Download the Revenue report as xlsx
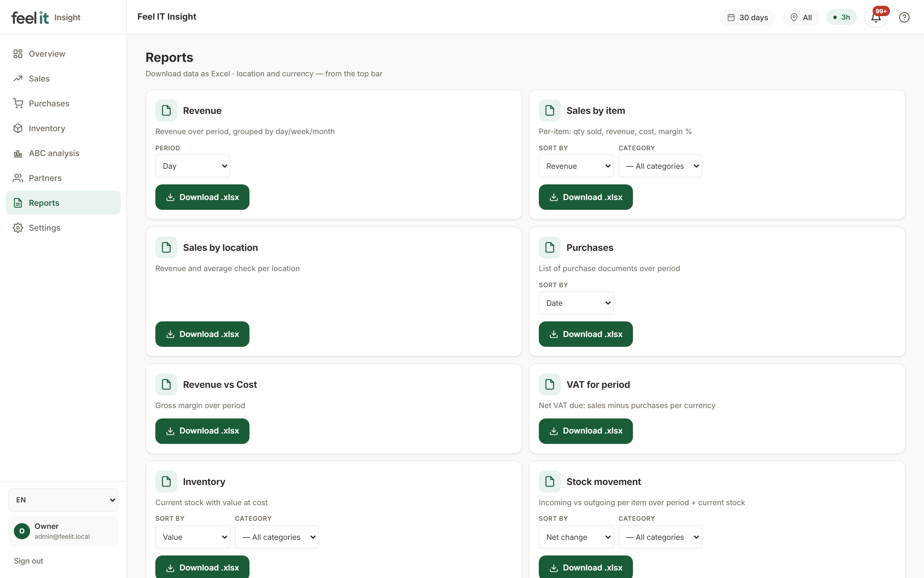The height and width of the screenshot is (578, 924). (202, 197)
